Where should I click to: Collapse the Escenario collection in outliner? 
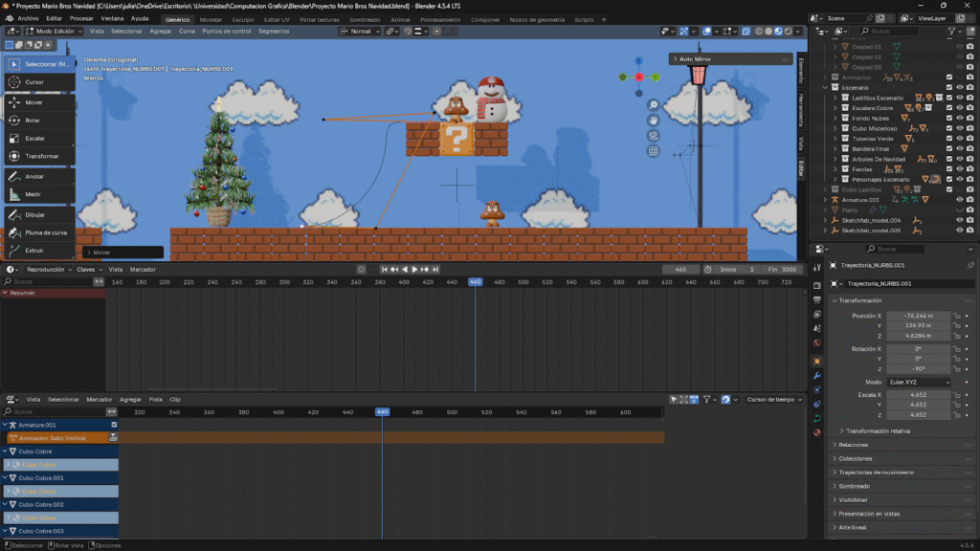(825, 87)
